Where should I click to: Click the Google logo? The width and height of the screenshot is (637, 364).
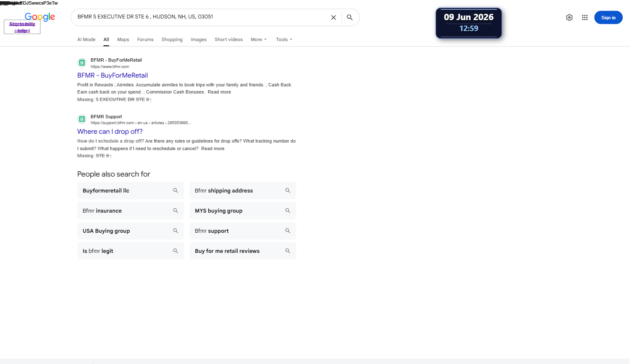40,17
